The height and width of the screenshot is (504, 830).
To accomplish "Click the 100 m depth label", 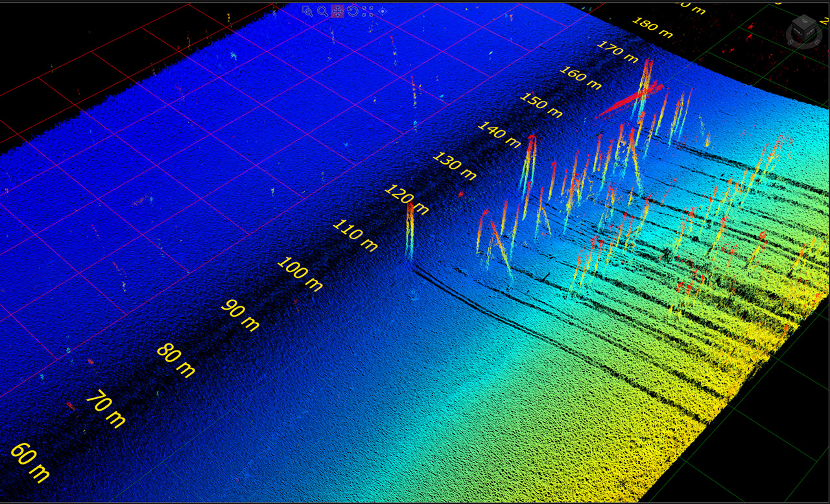I will click(298, 275).
